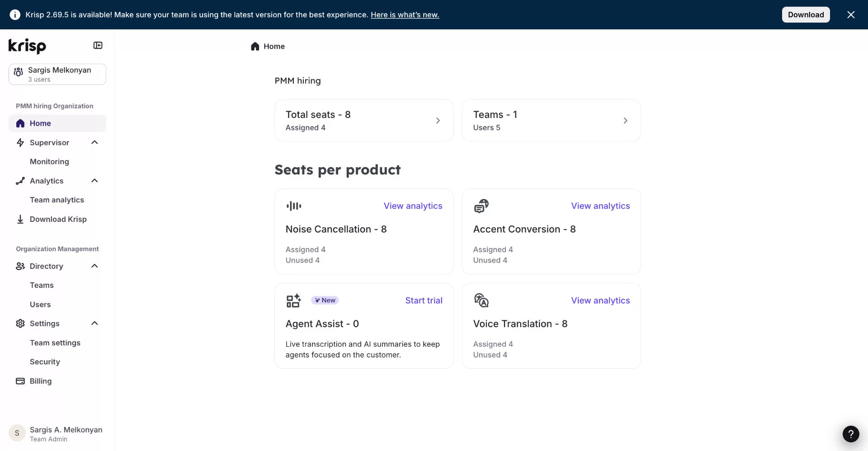Click the info icon in the banner

(x=15, y=14)
